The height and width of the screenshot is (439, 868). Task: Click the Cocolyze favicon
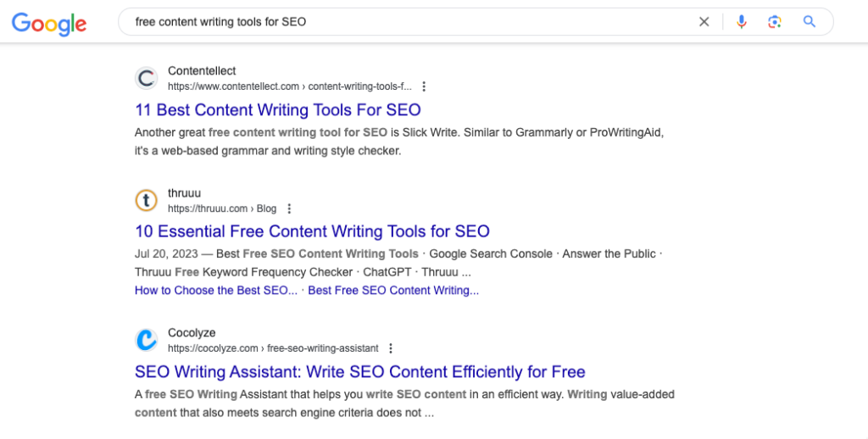[147, 340]
